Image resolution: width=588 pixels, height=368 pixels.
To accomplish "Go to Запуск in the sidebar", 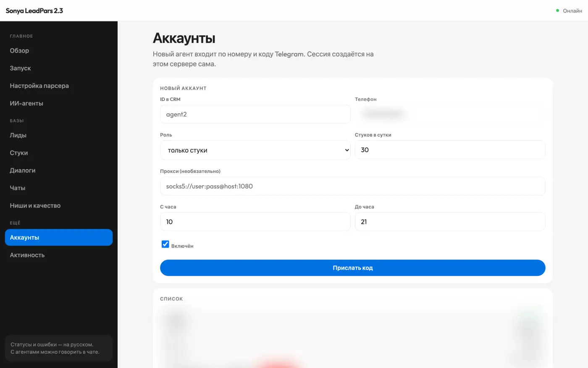I will click(59, 68).
